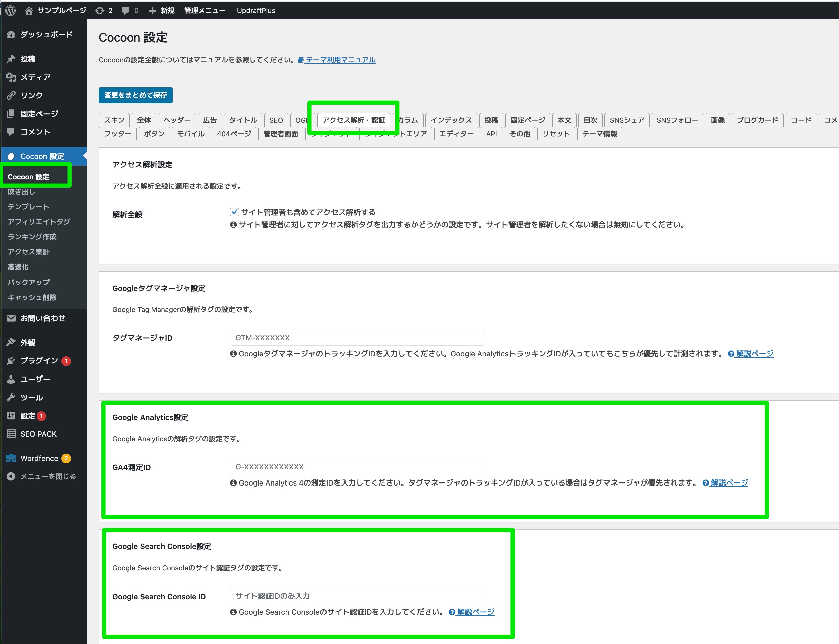The height and width of the screenshot is (644, 839).
Task: Switch to the インデックス tab
Action: (451, 120)
